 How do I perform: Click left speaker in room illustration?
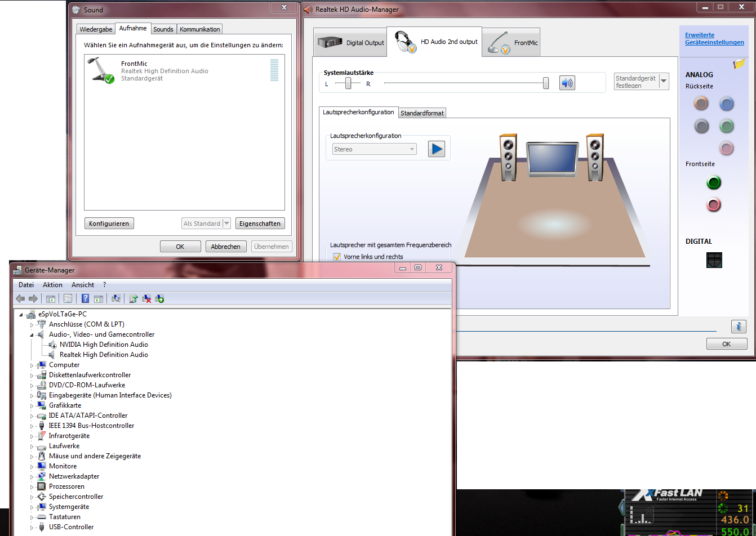508,157
